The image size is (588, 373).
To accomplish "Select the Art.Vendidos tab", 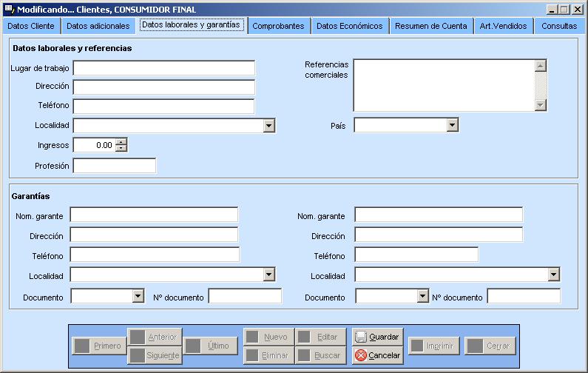I will [x=503, y=26].
